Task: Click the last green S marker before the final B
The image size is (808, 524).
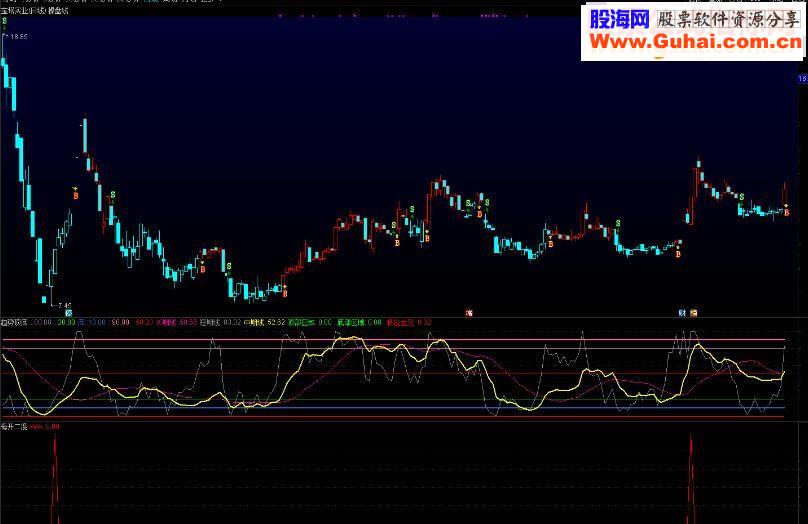Action: pos(742,197)
